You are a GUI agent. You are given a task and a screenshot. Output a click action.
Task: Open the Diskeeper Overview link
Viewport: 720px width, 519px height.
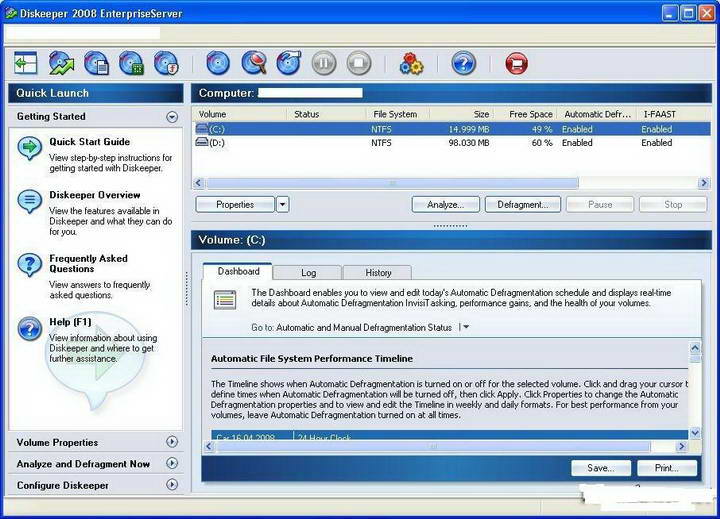pos(95,195)
